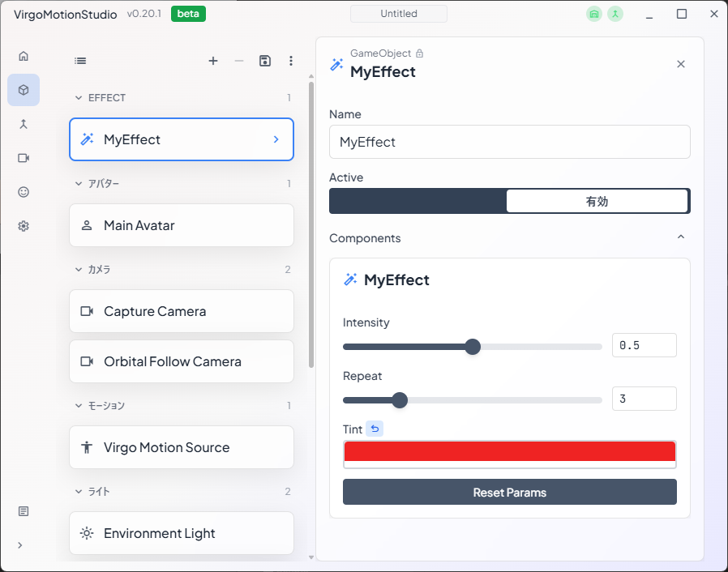Add a new object with plus icon
The height and width of the screenshot is (572, 728).
pyautogui.click(x=213, y=61)
